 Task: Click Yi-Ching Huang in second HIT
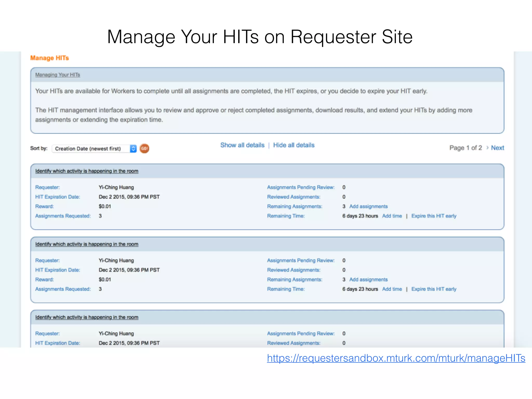[116, 261]
